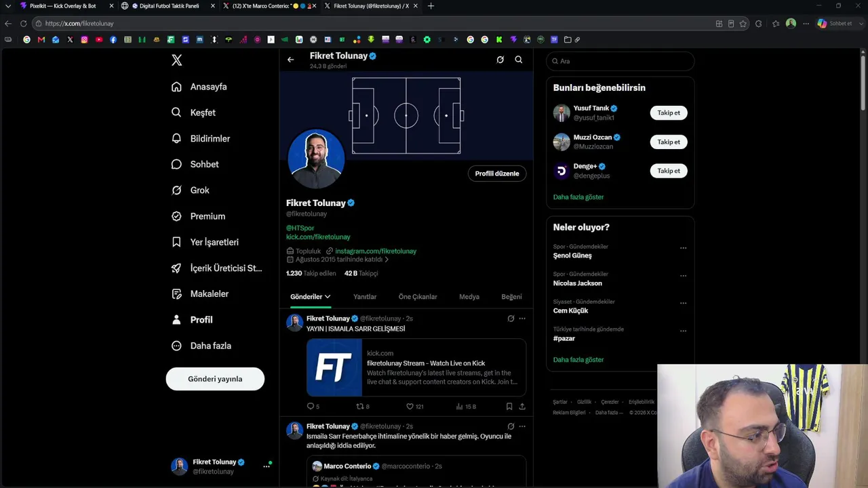This screenshot has height=488, width=868.
Task: Go back using the profile header arrow
Action: [x=290, y=60]
